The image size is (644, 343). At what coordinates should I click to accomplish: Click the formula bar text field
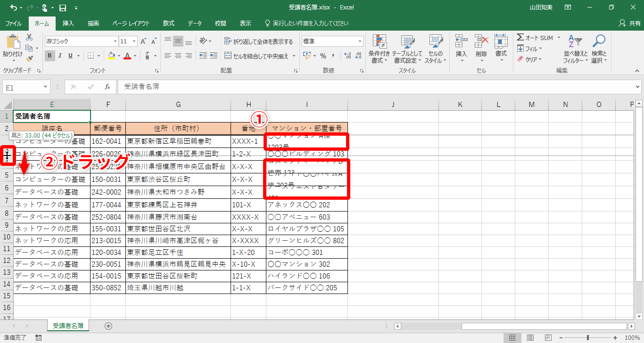click(375, 87)
